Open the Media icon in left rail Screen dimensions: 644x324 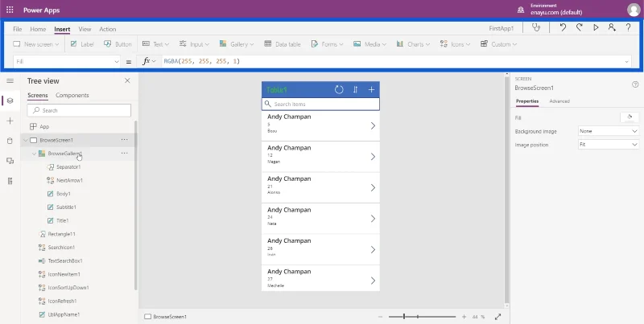pyautogui.click(x=10, y=161)
